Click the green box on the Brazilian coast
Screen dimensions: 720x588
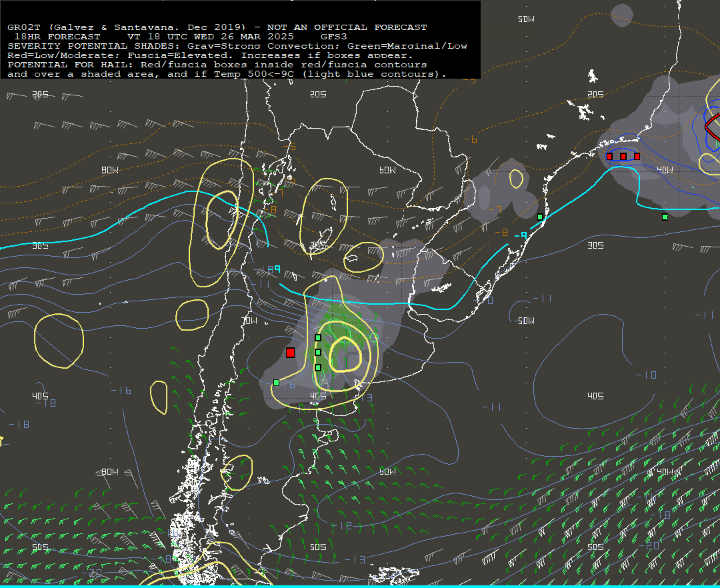541,217
